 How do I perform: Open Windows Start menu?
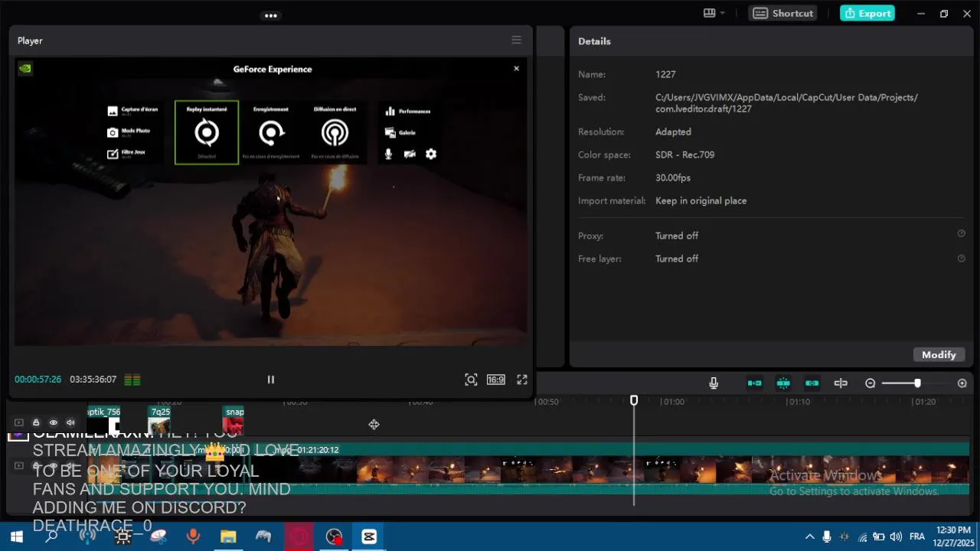[x=16, y=536]
